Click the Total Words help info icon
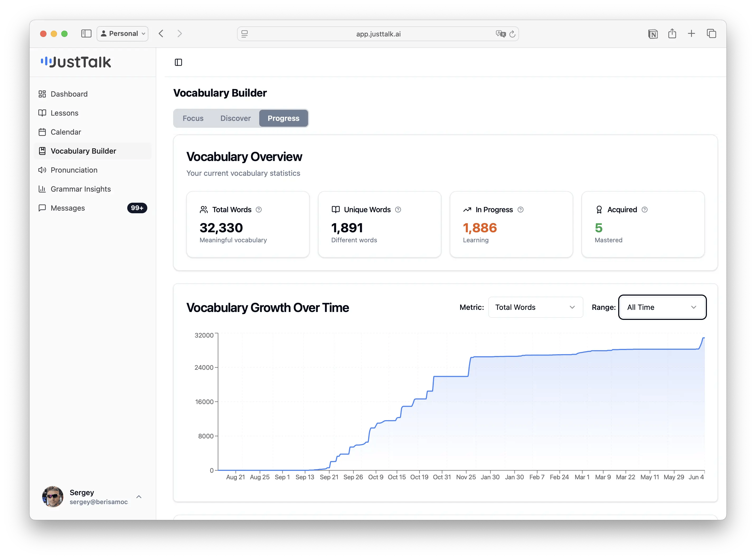756x559 pixels. coord(258,210)
